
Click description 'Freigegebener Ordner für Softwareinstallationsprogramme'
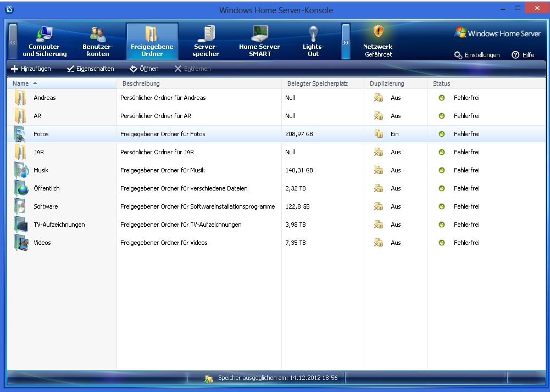tap(197, 206)
